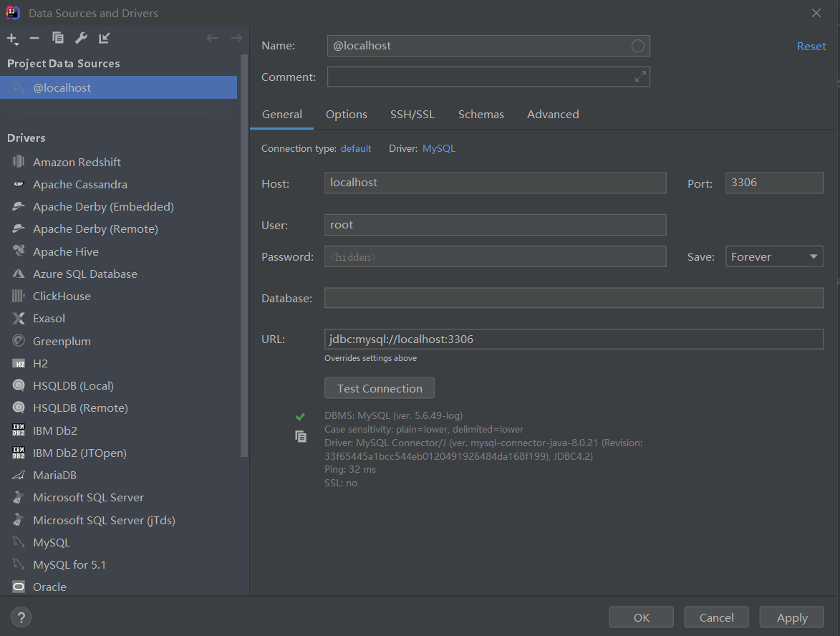This screenshot has height=636, width=840.
Task: Open the Schemas tab
Action: (481, 115)
